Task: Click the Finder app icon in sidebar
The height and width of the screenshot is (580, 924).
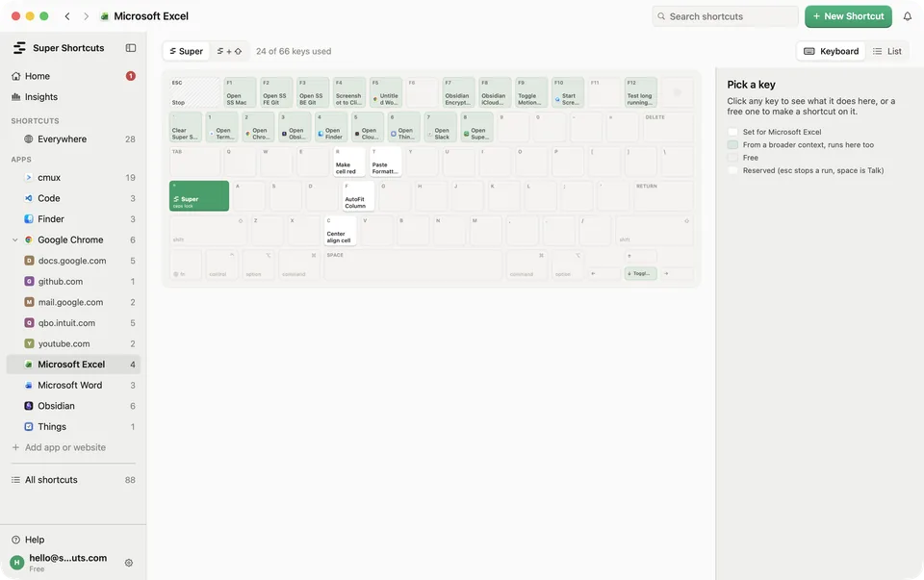Action: (28, 219)
